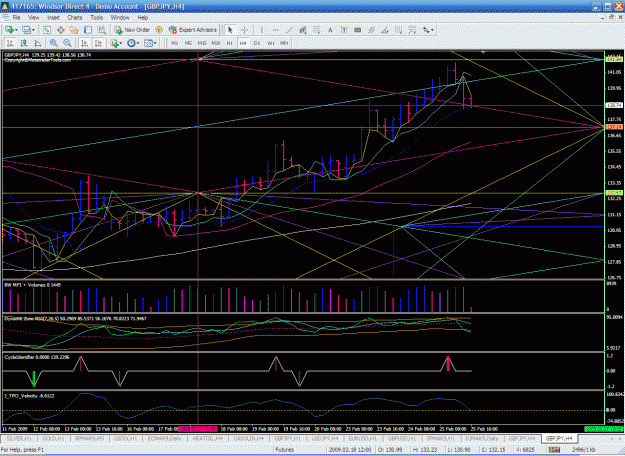Select the parallel channel lines tool
The image size is (625, 456).
(x=371, y=30)
